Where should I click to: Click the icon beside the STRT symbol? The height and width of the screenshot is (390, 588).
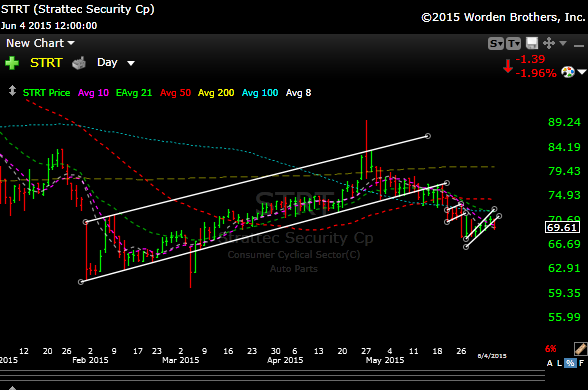[x=79, y=63]
